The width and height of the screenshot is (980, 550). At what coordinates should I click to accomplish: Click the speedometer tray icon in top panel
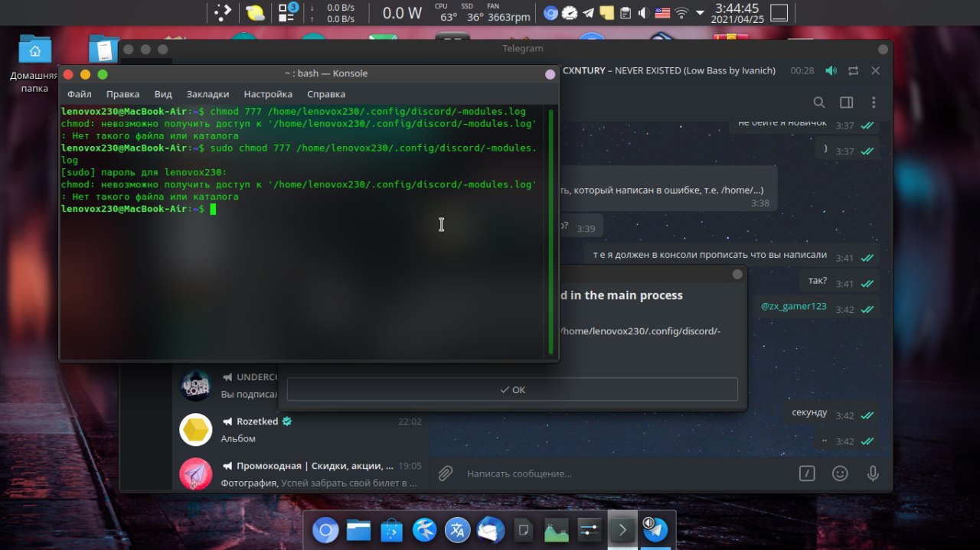pos(569,13)
